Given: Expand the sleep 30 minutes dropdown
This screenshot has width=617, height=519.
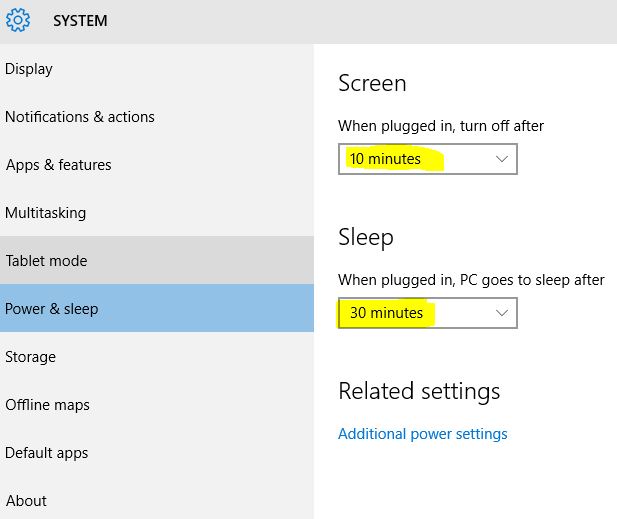Looking at the screenshot, I should [x=427, y=313].
